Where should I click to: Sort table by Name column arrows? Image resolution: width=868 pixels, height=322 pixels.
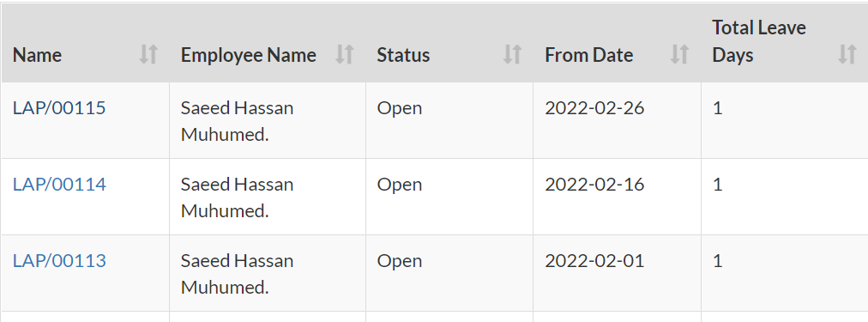148,55
